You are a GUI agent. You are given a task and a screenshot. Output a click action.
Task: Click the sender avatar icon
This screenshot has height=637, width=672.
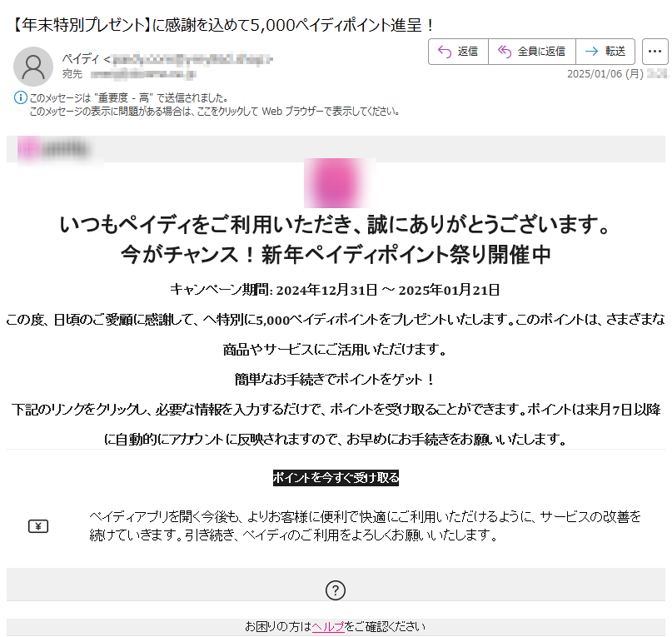[33, 67]
